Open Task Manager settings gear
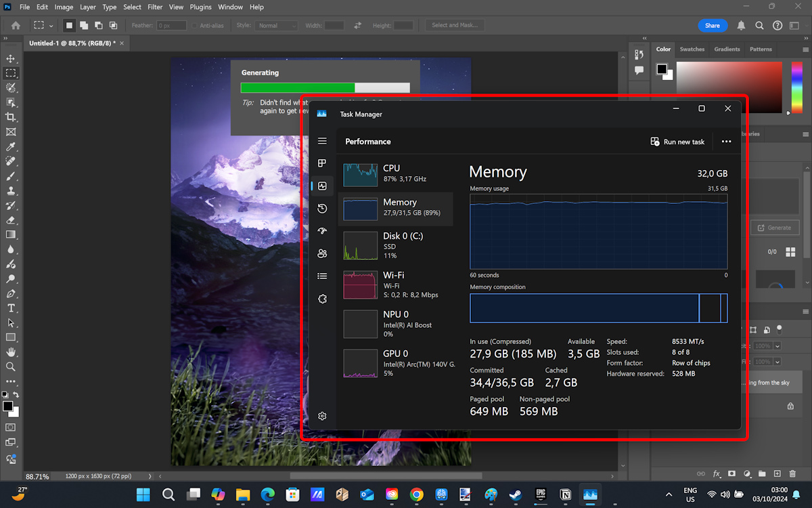This screenshot has width=812, height=508. pos(322,416)
